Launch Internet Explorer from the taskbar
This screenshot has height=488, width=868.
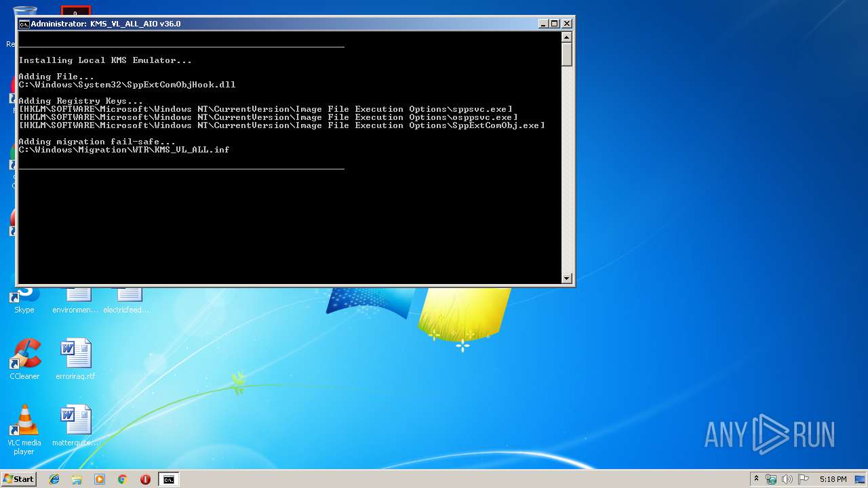[x=54, y=479]
